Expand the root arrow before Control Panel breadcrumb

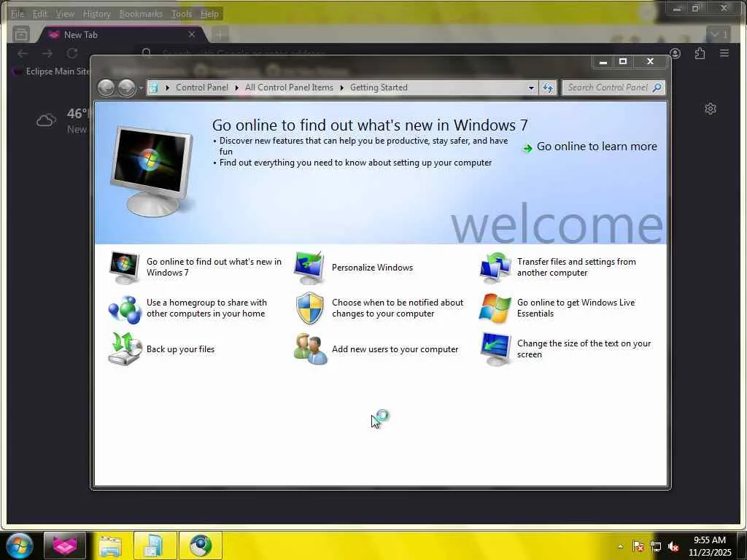coord(167,87)
